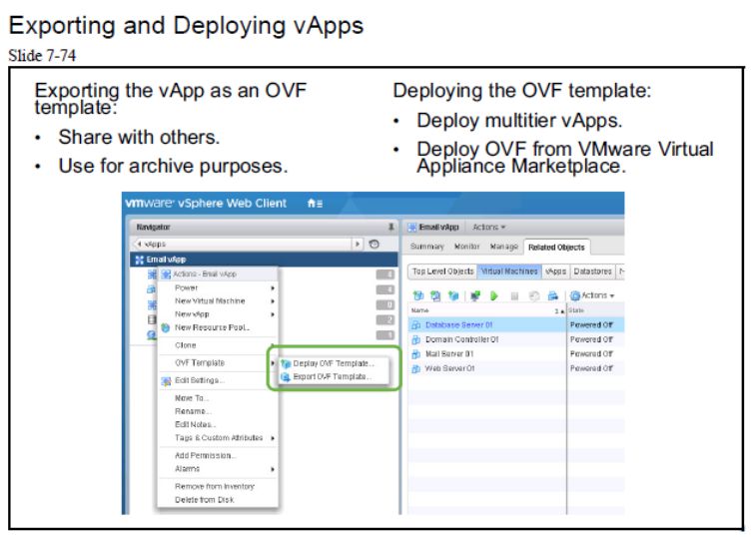Click the migrate VM toolbar icon
The image size is (756, 537).
tap(553, 295)
